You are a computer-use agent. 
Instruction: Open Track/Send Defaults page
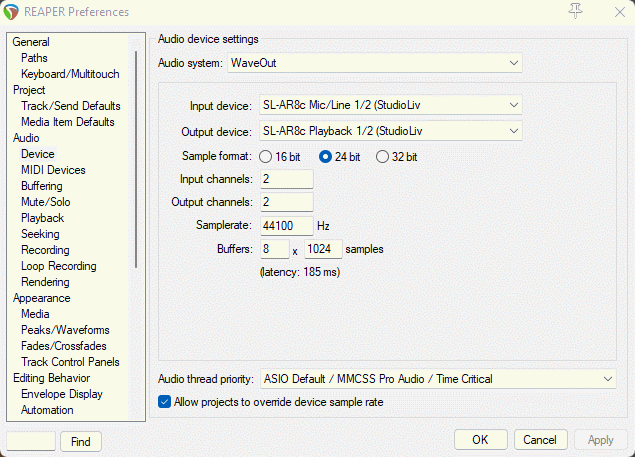pyautogui.click(x=71, y=106)
